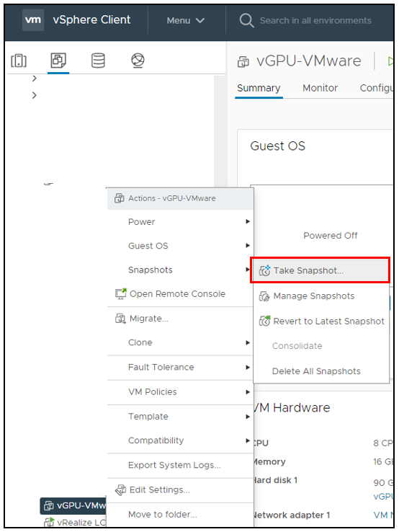This screenshot has height=532, width=399.
Task: Expand the Compatibility submenu arrow
Action: point(248,440)
